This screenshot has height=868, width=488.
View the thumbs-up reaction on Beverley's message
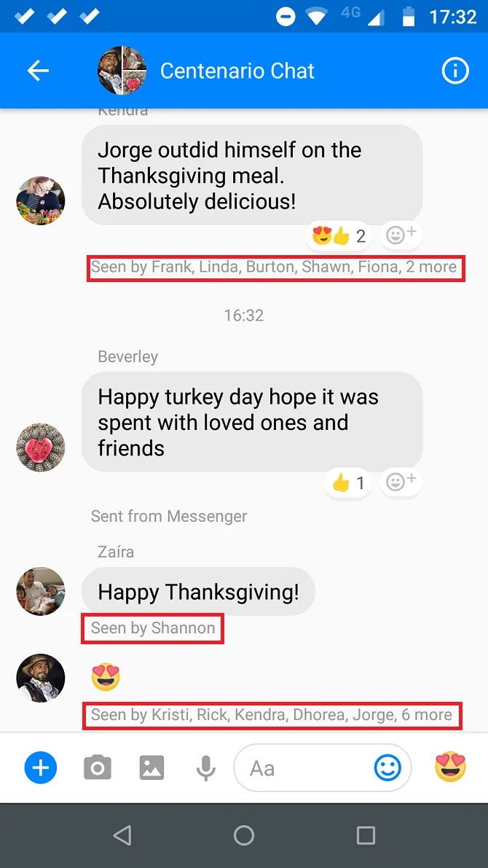pos(348,483)
